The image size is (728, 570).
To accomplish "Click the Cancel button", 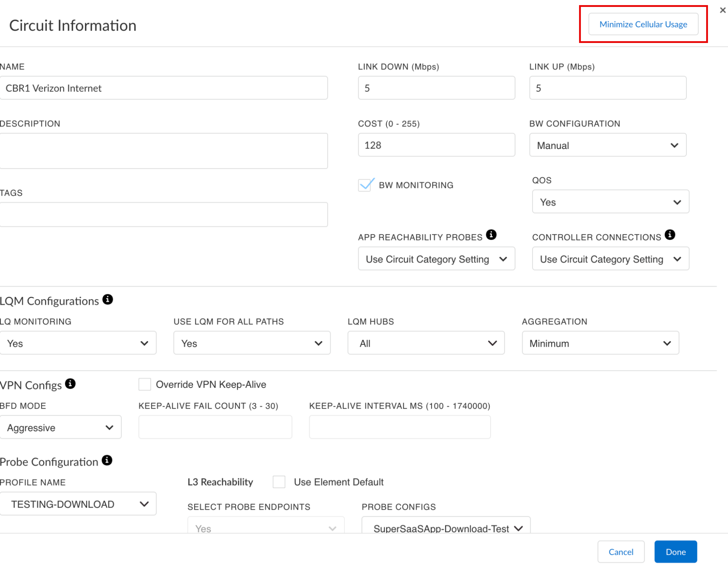I will (x=621, y=552).
